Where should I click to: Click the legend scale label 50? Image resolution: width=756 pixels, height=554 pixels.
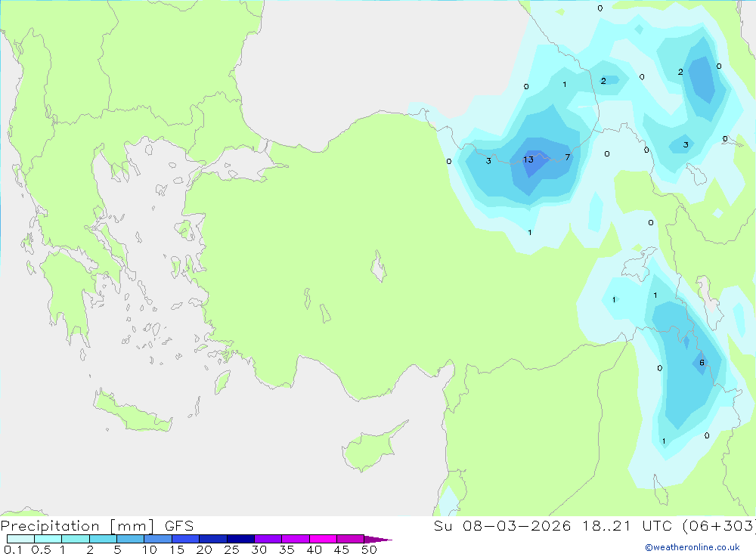[x=369, y=549]
